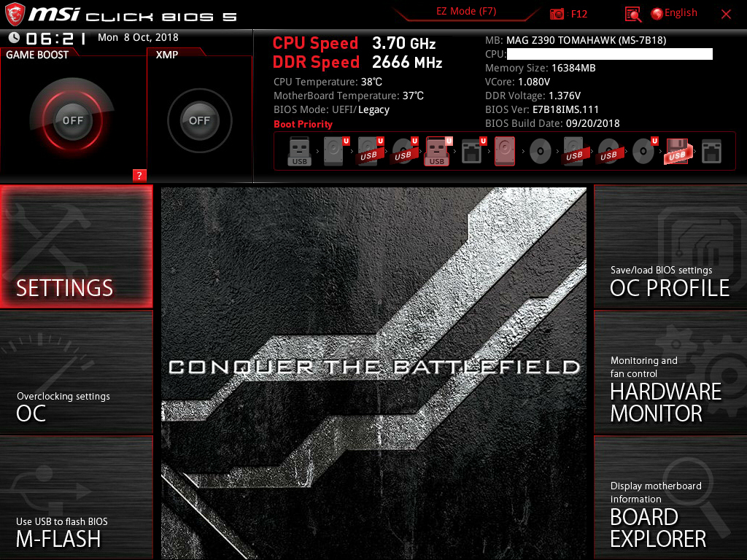Open the BIOS search magnifier icon
The image size is (747, 560).
click(632, 15)
